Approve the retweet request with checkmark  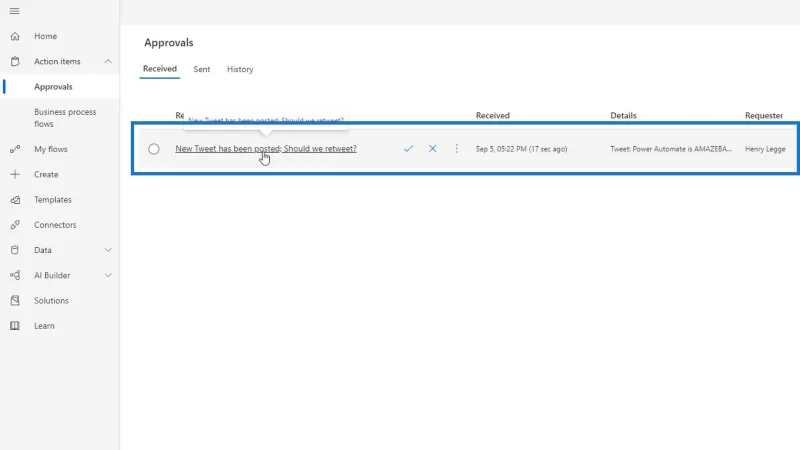click(x=408, y=148)
